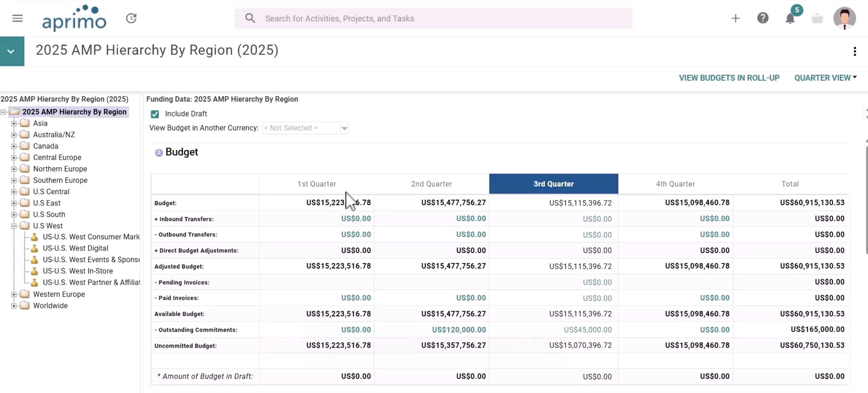868x393 pixels.
Task: Open the hamburger navigation menu
Action: 18,18
